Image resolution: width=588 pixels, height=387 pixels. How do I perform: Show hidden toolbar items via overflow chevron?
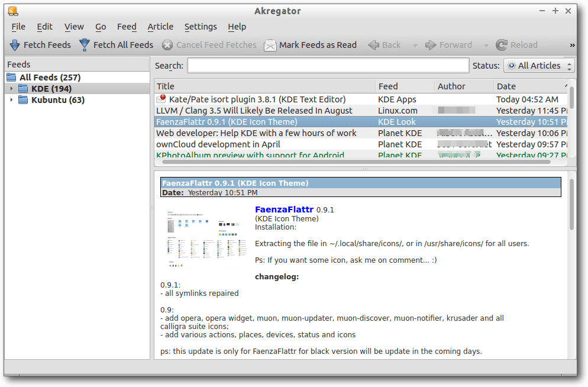tap(572, 45)
